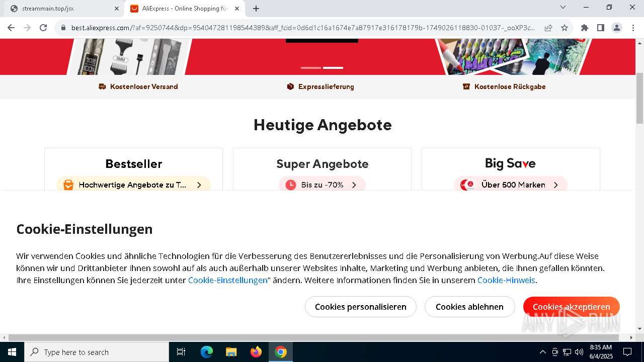Open Chrome's three-dot menu
The height and width of the screenshot is (362, 644).
[633, 28]
